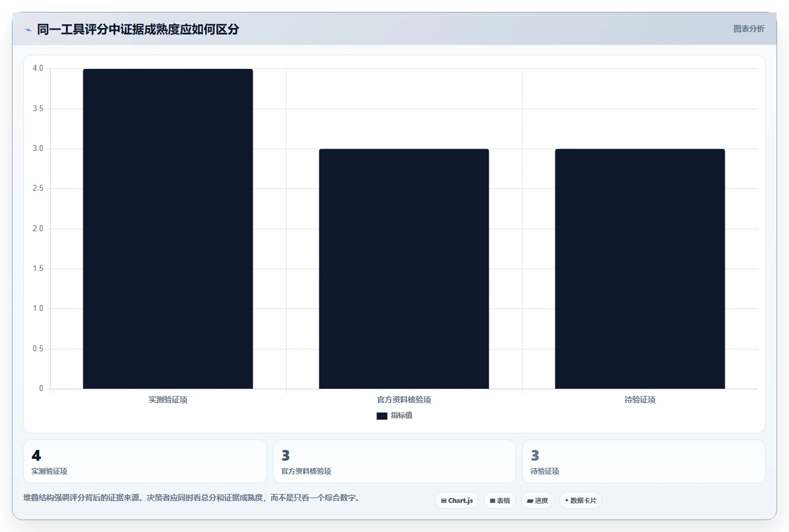Open the data card showing 4 实测验证项
Viewport: 789px width, 532px height.
click(145, 461)
